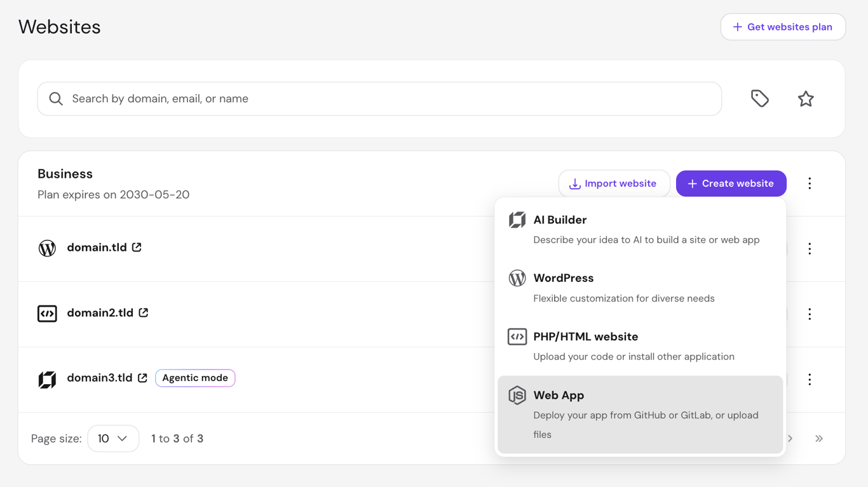Open kebab menu for domain3.tld row

point(810,380)
